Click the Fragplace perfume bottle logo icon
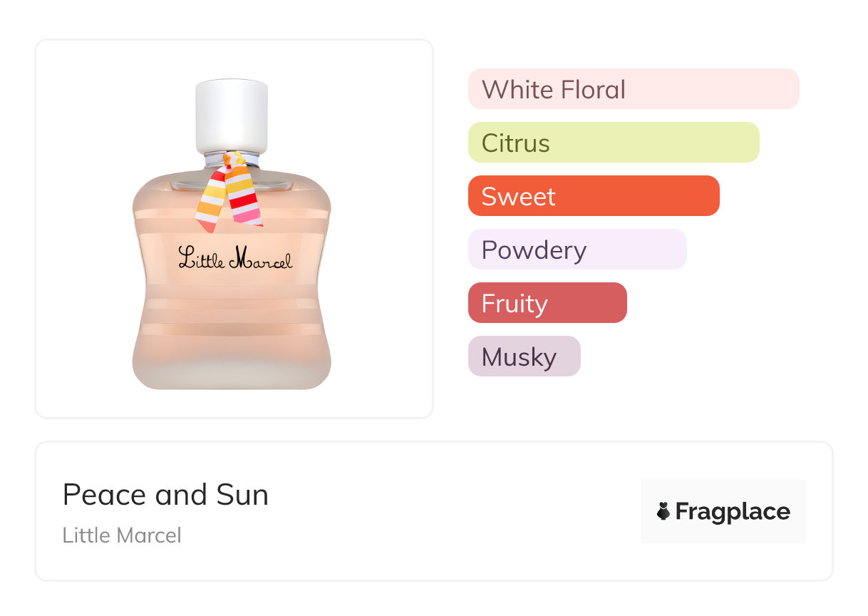The image size is (868, 616). tap(663, 511)
